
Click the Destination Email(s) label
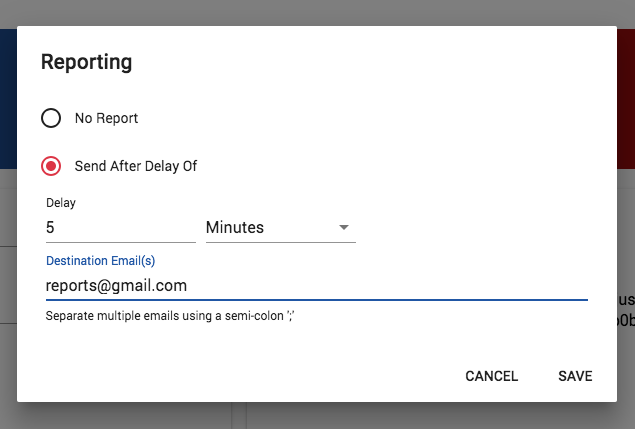click(x=100, y=260)
